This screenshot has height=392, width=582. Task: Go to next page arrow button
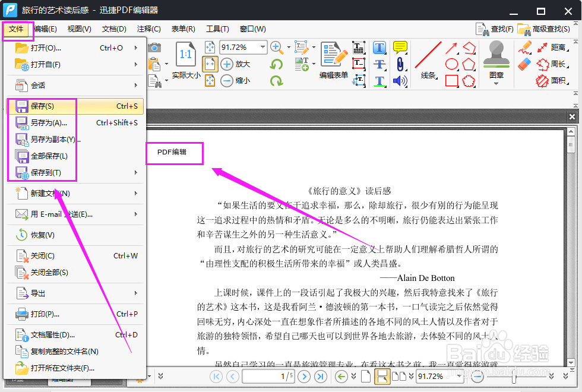pyautogui.click(x=304, y=377)
